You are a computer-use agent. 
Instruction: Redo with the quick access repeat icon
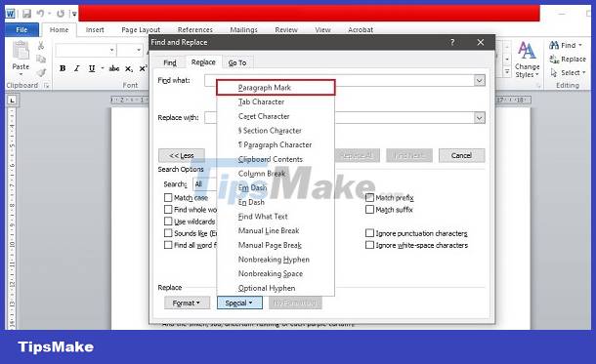point(61,14)
